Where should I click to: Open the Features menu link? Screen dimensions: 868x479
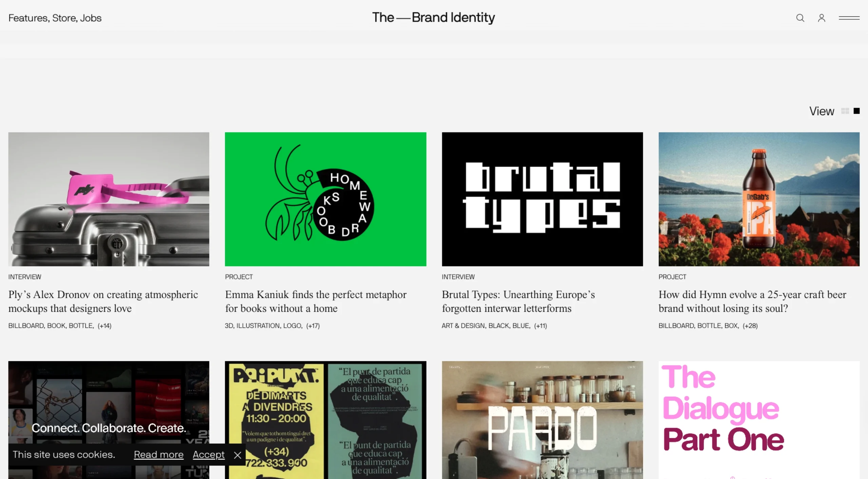coord(29,18)
